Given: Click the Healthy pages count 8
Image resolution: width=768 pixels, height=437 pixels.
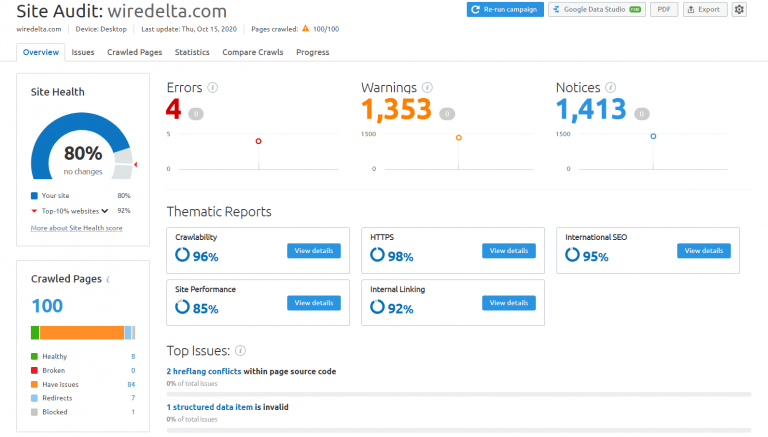Looking at the screenshot, I should click(133, 357).
